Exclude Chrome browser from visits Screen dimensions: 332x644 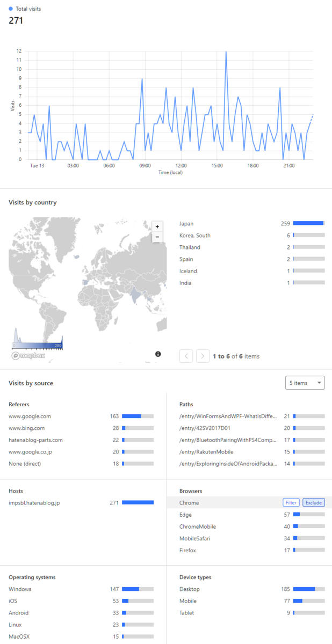coord(313,503)
